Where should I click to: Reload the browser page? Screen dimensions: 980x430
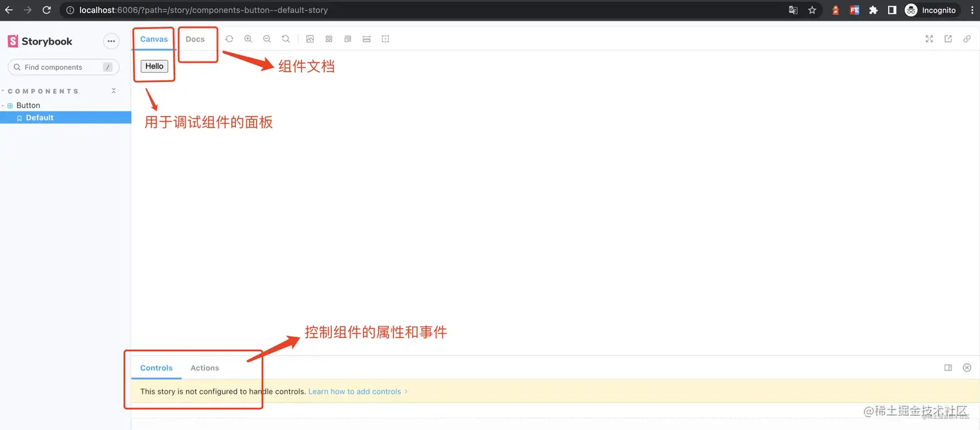tap(47, 10)
